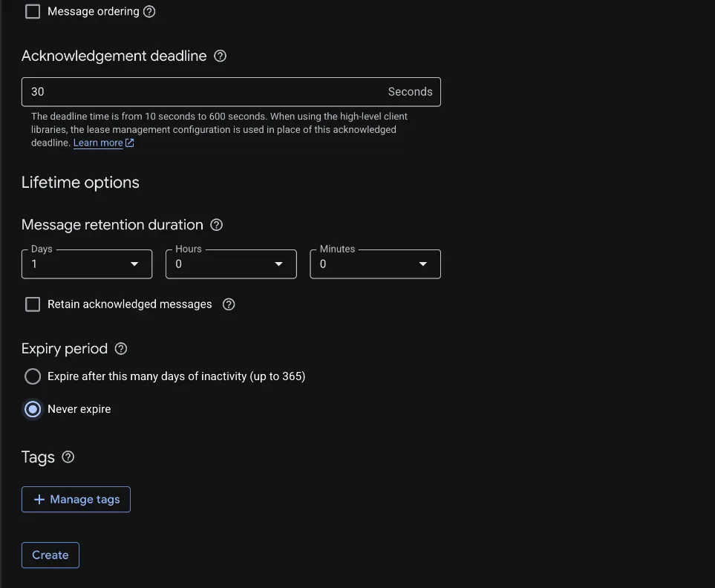Screen dimensions: 715x588
Task: Click Learn more link
Action: pos(98,143)
